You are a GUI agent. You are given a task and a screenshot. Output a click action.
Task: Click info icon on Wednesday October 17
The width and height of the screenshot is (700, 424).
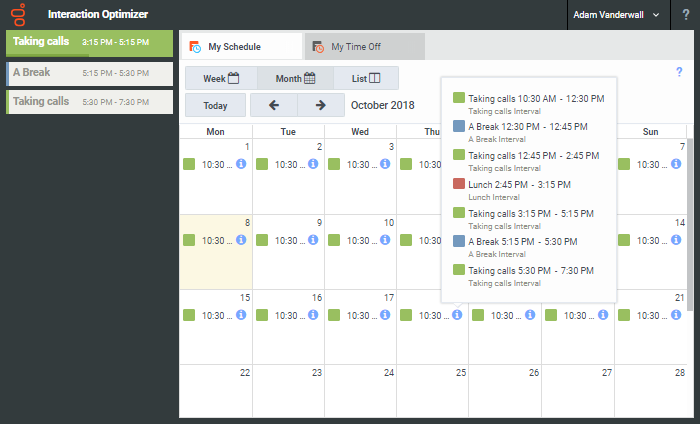[385, 315]
